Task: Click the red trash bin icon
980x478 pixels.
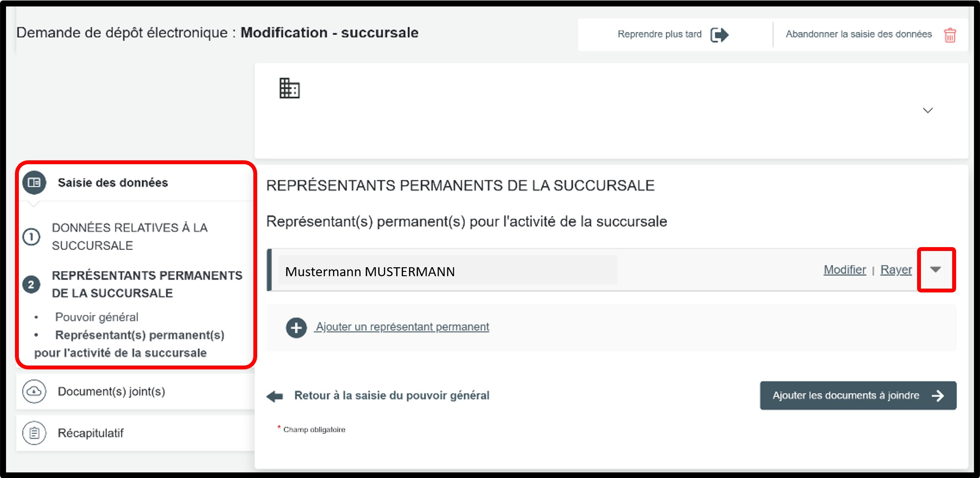Action: coord(950,35)
